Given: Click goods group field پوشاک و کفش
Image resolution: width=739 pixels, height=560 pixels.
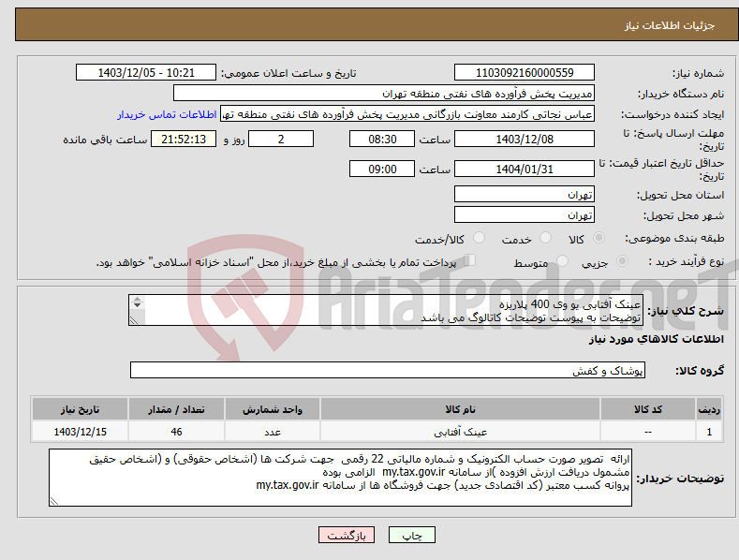Looking at the screenshot, I should [388, 370].
